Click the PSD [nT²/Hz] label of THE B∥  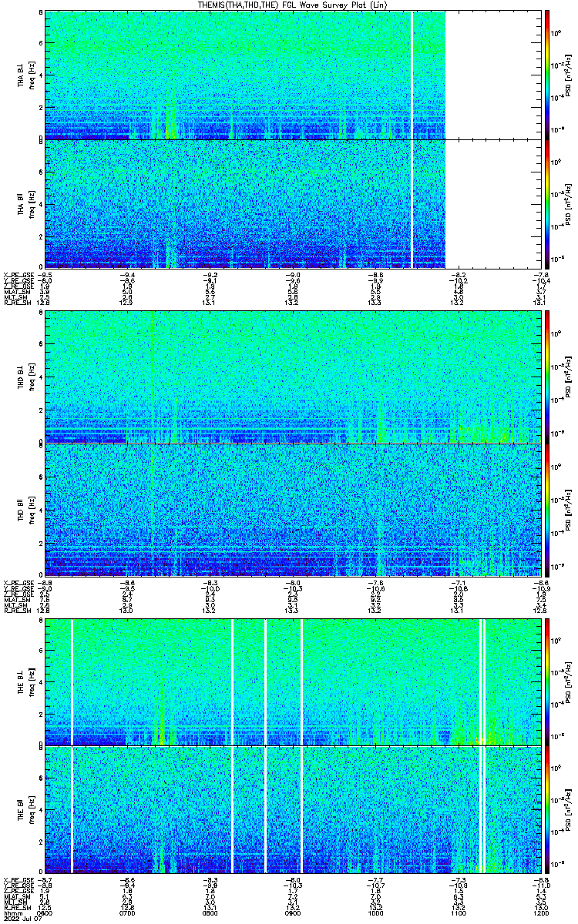click(x=569, y=811)
